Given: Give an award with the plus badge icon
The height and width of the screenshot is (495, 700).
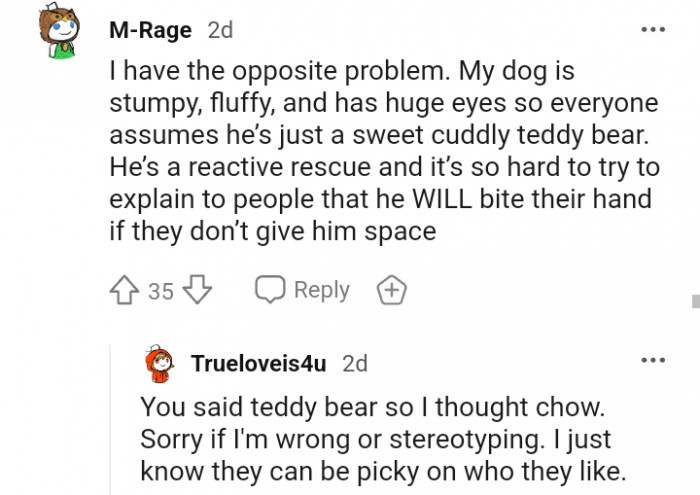Looking at the screenshot, I should pos(391,290).
